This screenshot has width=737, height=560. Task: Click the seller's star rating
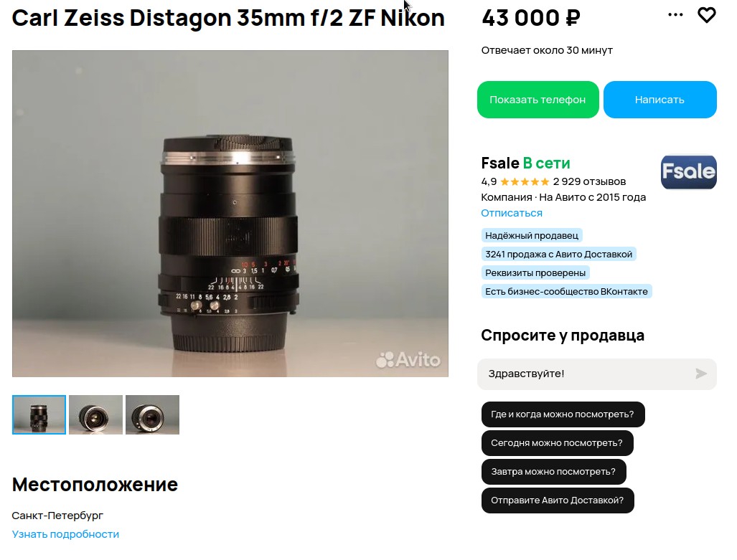click(x=524, y=182)
